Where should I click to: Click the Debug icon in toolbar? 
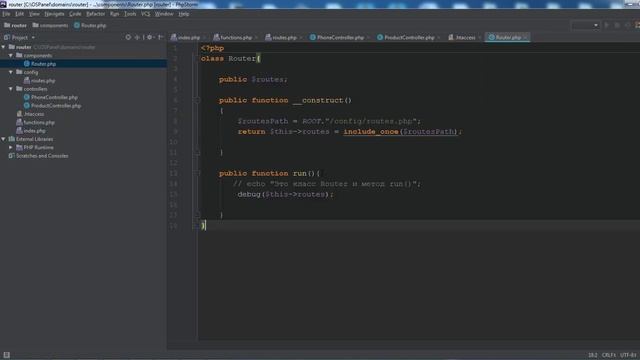617,25
